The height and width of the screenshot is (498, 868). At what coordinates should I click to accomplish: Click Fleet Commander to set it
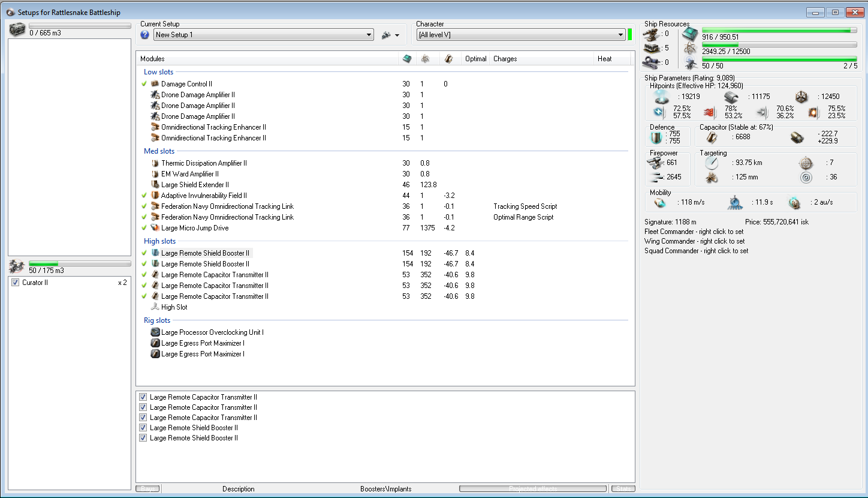[694, 232]
